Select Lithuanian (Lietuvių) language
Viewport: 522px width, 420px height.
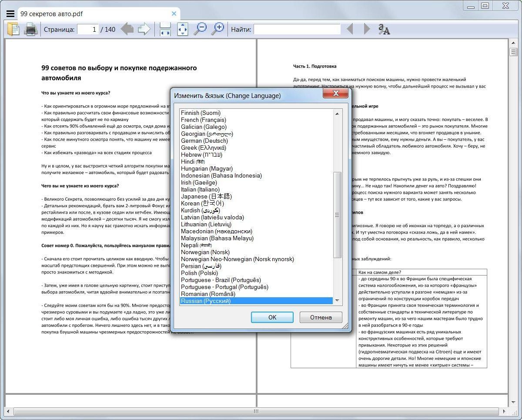256,224
